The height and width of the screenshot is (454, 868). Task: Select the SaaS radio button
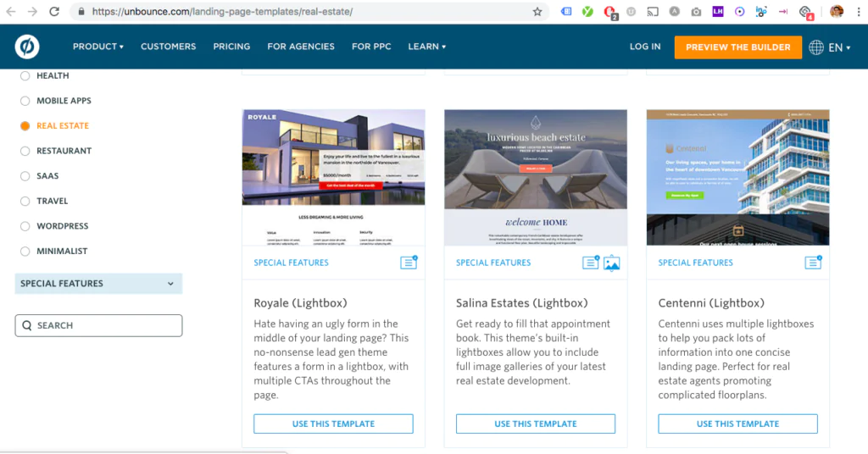click(25, 176)
